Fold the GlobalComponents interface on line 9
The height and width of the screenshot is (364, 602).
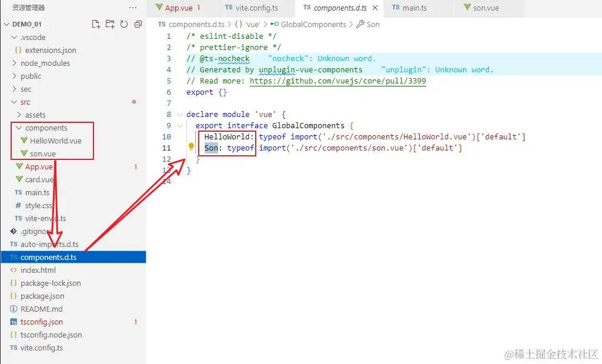(x=180, y=126)
